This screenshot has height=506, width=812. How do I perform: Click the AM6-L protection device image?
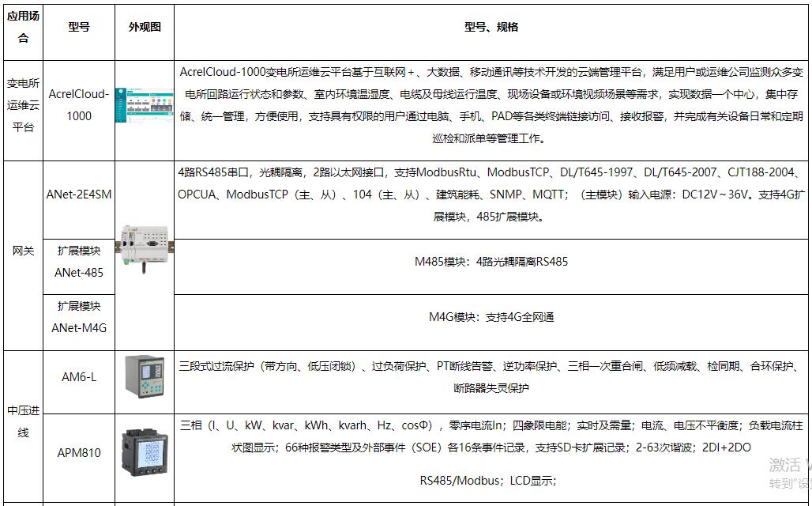(x=145, y=377)
